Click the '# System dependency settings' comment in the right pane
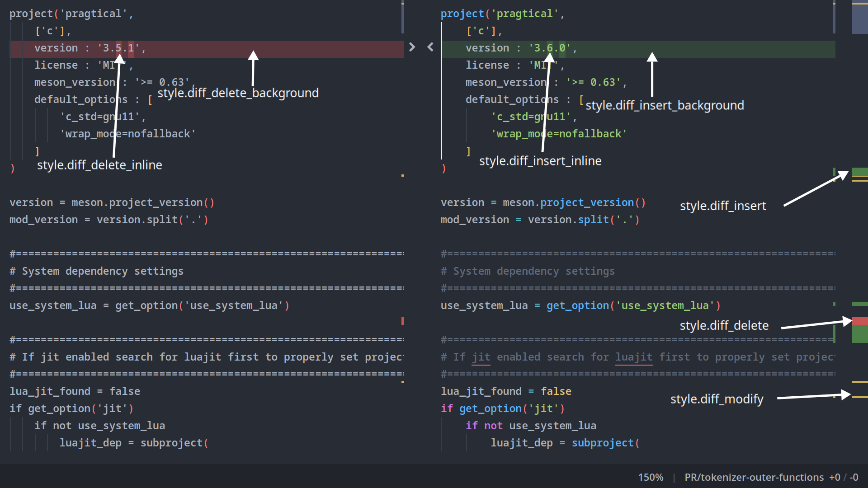The width and height of the screenshot is (868, 488). (x=528, y=272)
